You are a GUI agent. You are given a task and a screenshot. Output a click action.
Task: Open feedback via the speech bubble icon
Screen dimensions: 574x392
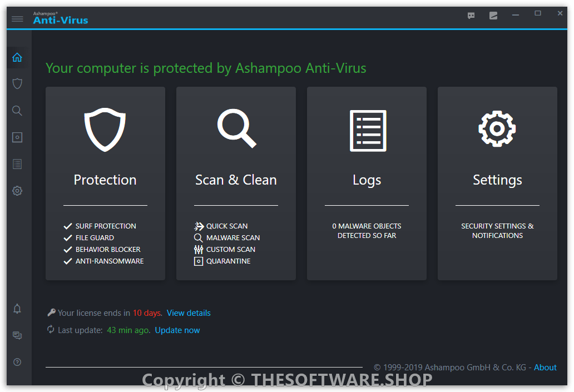click(x=17, y=335)
